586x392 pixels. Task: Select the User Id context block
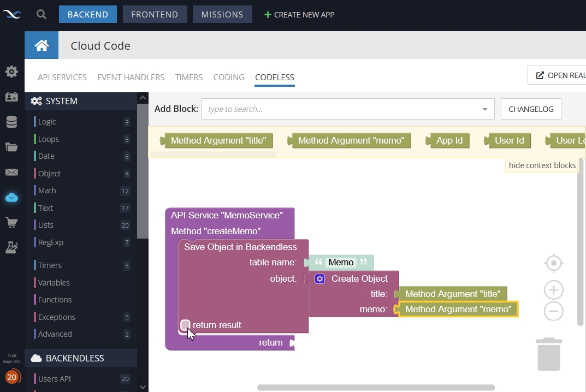pos(507,140)
